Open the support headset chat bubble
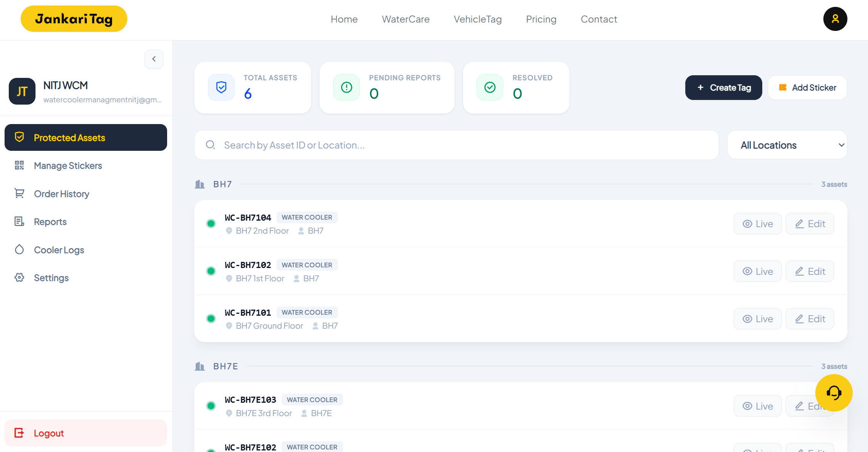This screenshot has width=868, height=452. (x=834, y=392)
